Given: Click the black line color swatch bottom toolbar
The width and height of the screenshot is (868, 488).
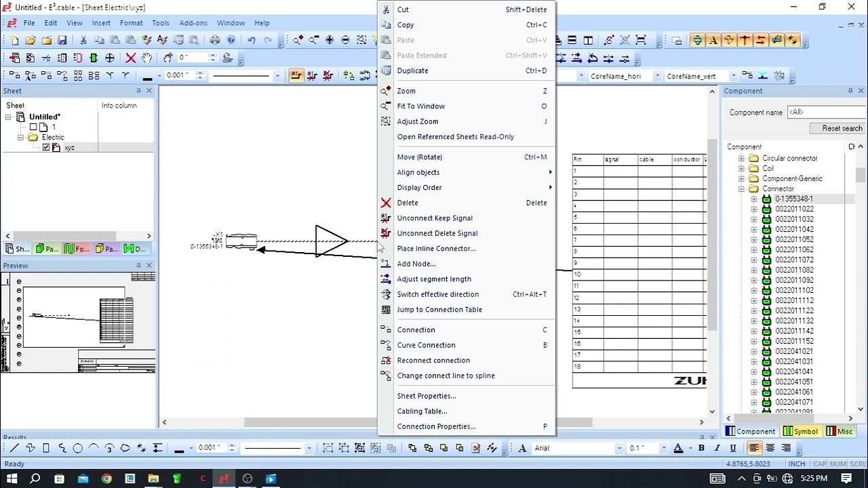Looking at the screenshot, I should click(179, 448).
